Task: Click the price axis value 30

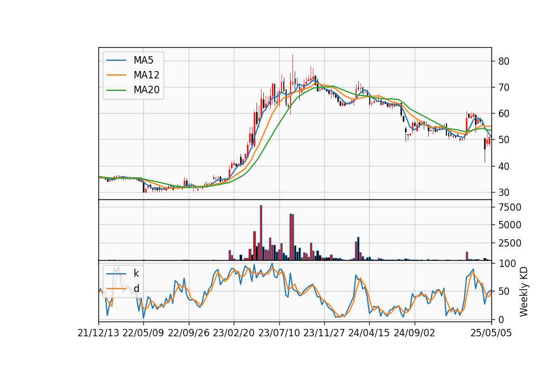Action: pyautogui.click(x=503, y=193)
